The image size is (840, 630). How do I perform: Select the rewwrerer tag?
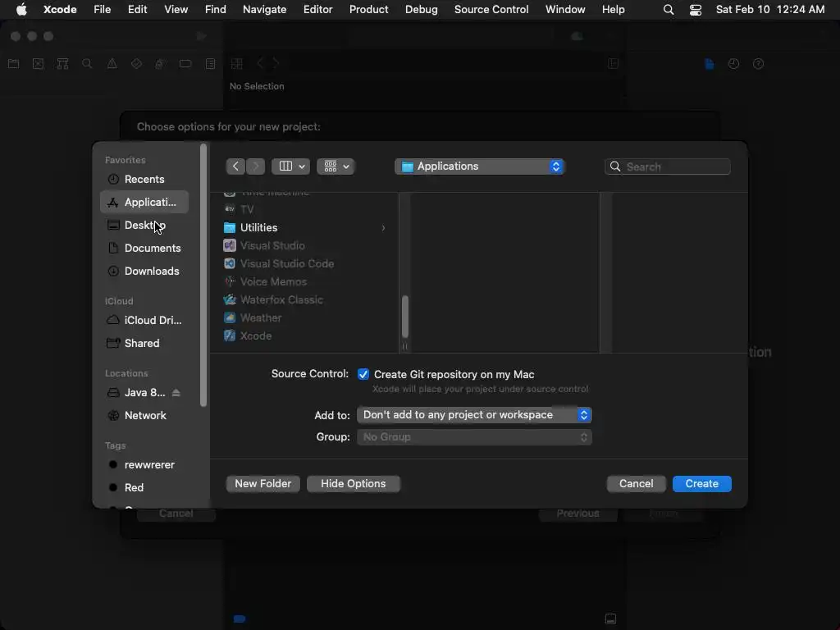click(144, 465)
